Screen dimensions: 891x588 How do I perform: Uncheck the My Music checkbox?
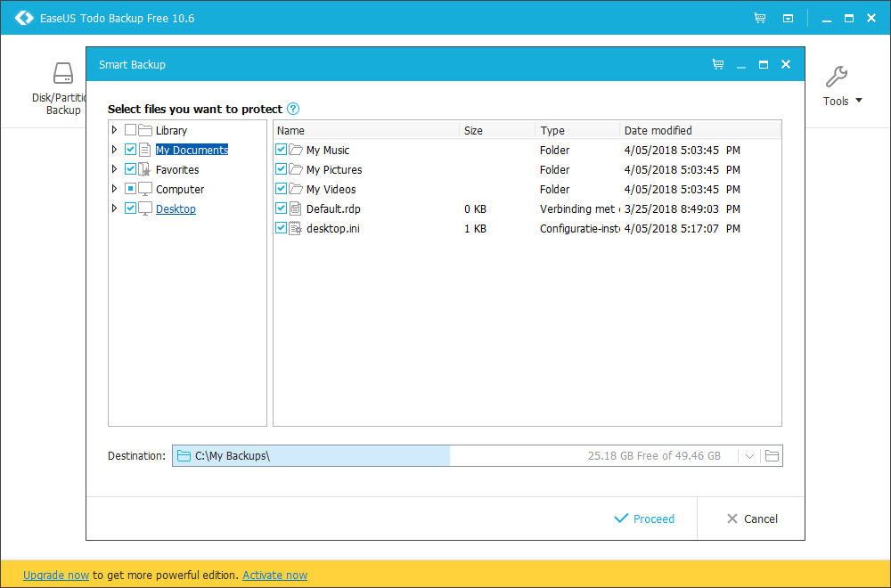pyautogui.click(x=281, y=150)
